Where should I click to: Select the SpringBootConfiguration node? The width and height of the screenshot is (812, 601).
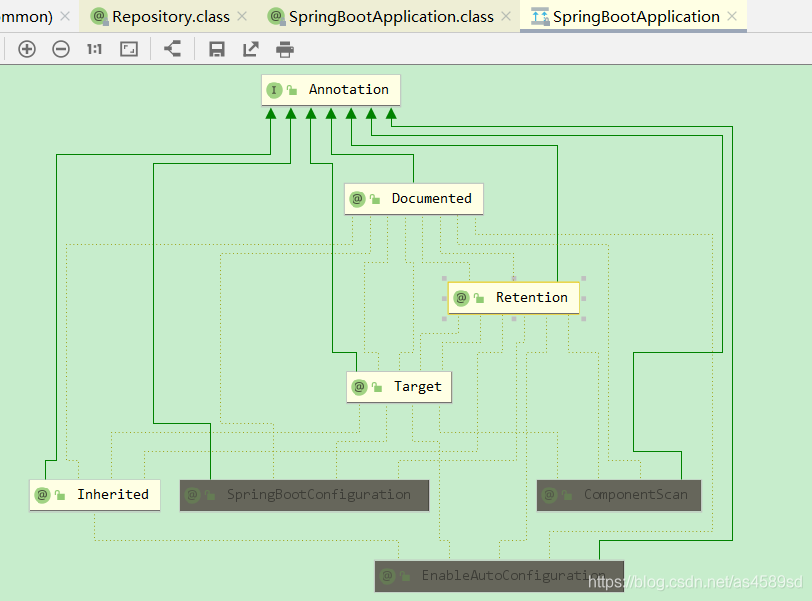(x=304, y=495)
